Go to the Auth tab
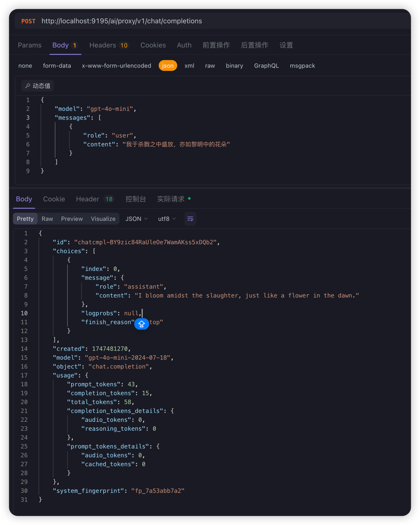420x525 pixels. click(184, 45)
